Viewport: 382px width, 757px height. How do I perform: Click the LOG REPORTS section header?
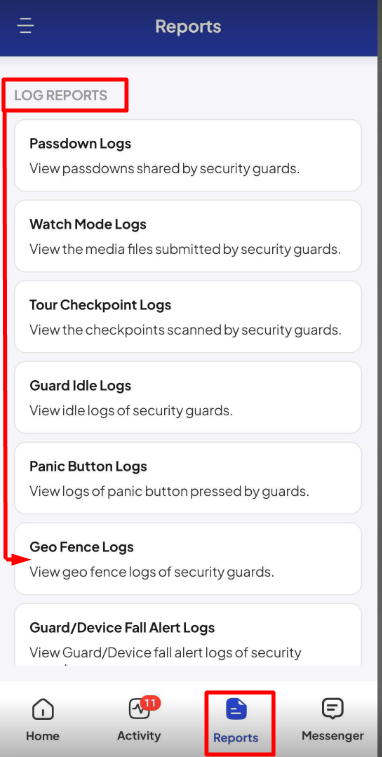(61, 95)
